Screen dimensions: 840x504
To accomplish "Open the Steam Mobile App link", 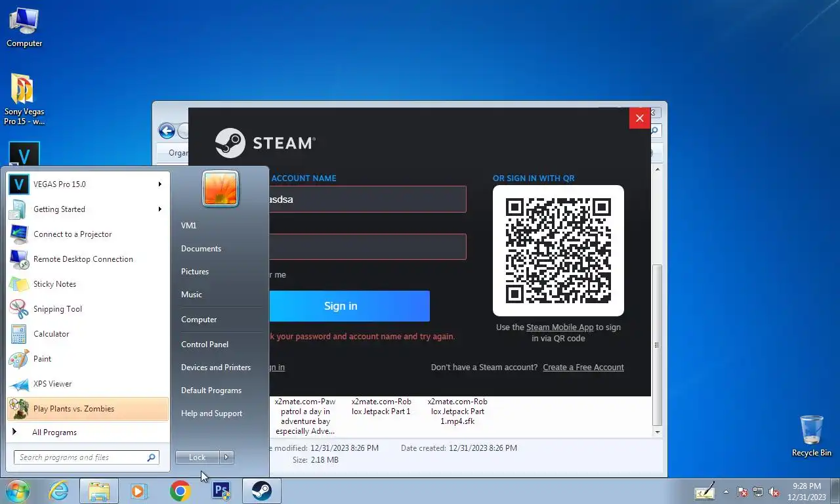I will (x=560, y=327).
